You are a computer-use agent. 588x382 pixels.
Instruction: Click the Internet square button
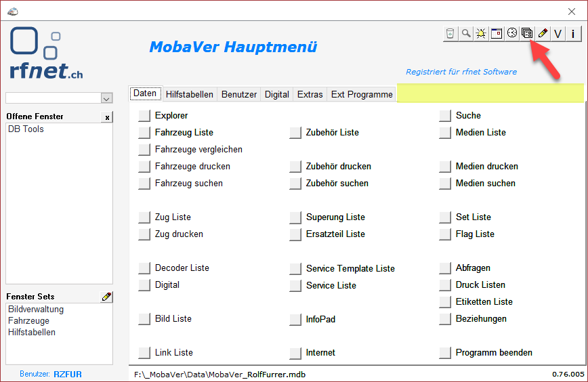click(295, 353)
